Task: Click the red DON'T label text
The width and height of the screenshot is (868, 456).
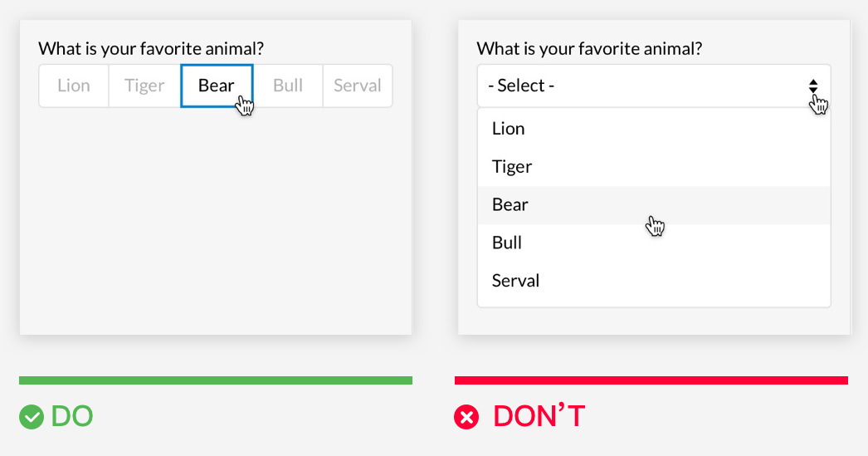Action: click(539, 416)
